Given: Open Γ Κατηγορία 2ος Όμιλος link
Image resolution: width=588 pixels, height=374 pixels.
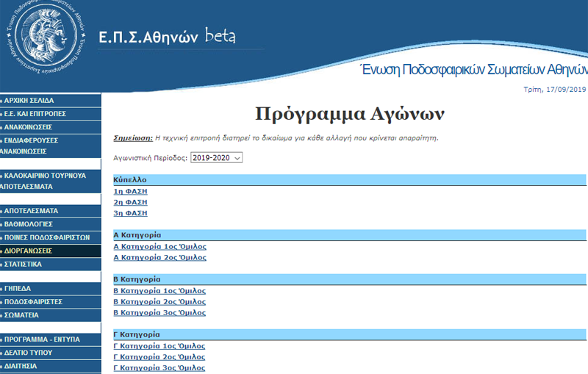Looking at the screenshot, I should (159, 357).
